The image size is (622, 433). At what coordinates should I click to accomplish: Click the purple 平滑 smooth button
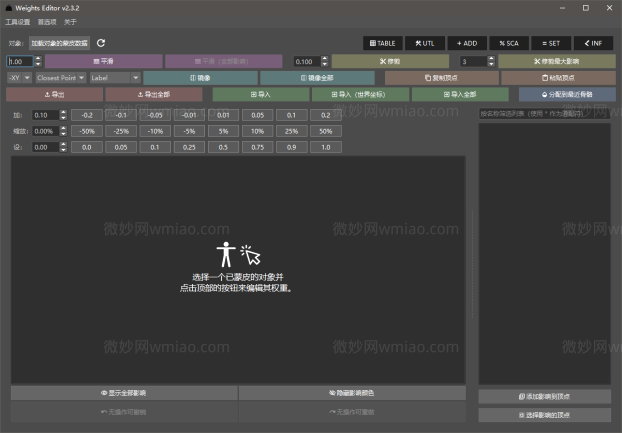[104, 61]
